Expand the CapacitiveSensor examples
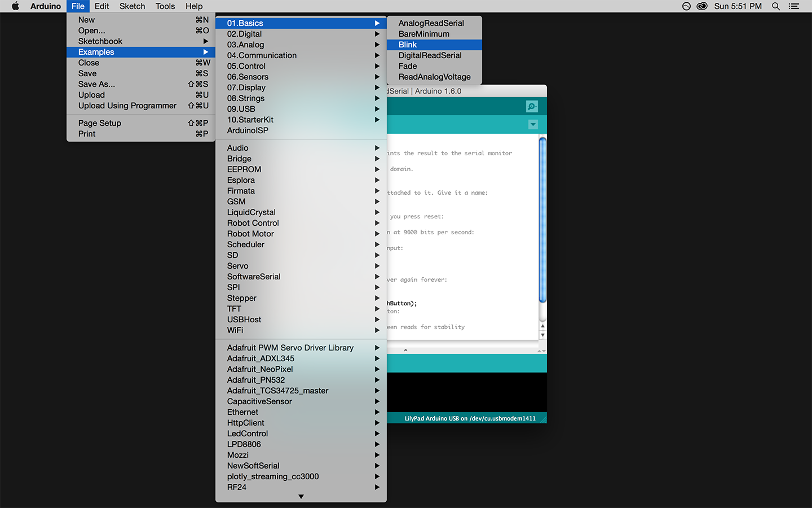 (301, 401)
